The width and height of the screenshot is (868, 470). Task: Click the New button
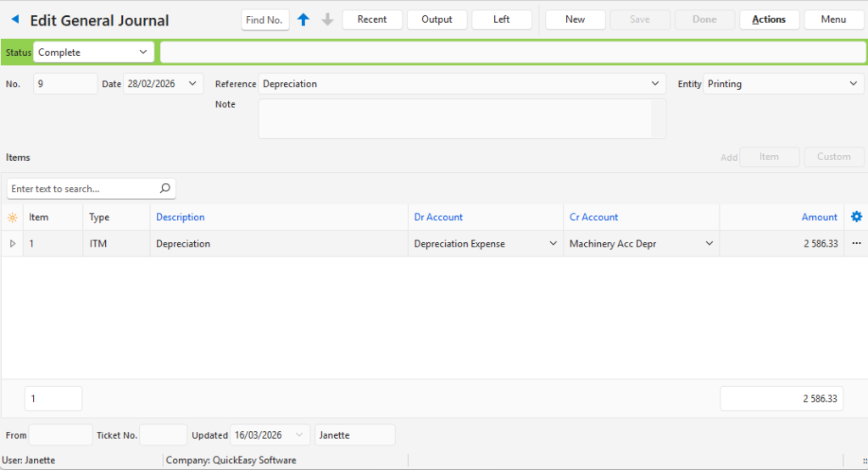click(575, 19)
